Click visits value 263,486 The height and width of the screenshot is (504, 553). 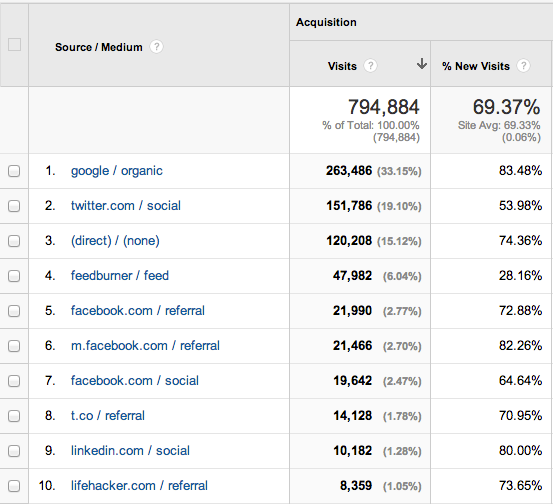(349, 171)
